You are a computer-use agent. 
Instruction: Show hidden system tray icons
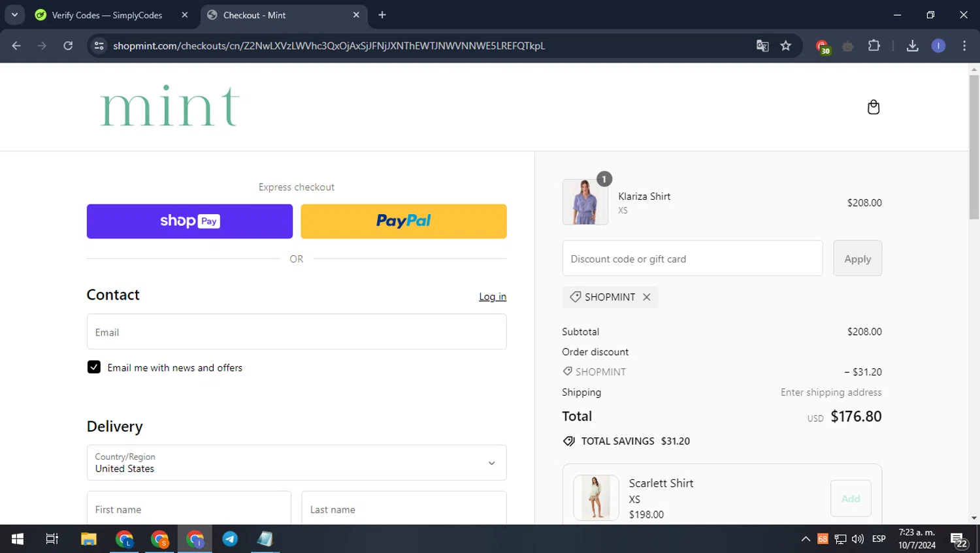pyautogui.click(x=806, y=539)
